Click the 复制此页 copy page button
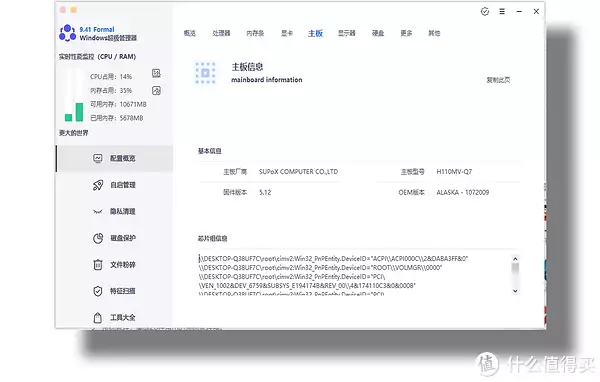Image resolution: width=600 pixels, height=382 pixels. (498, 80)
